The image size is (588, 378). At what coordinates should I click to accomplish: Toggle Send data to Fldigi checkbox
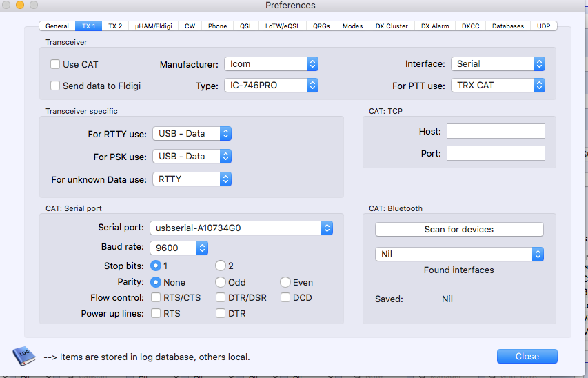(x=55, y=86)
